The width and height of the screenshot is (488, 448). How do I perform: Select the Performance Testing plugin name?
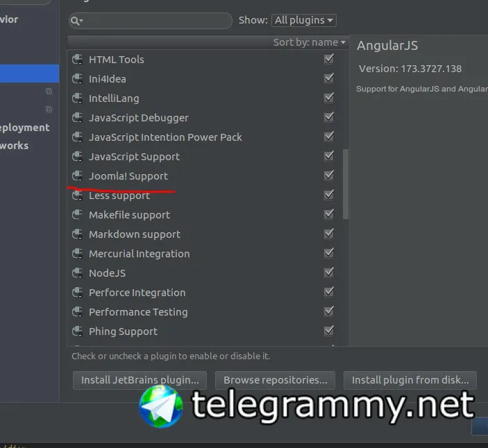pyautogui.click(x=138, y=313)
